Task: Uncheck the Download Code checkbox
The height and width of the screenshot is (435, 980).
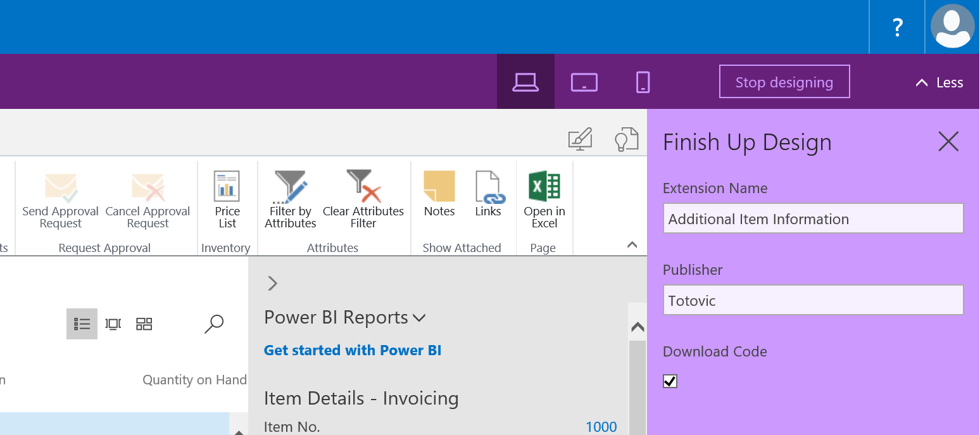Action: click(x=670, y=381)
